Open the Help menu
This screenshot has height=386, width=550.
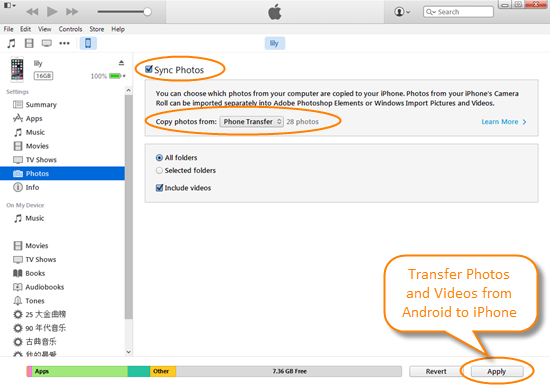tap(118, 29)
